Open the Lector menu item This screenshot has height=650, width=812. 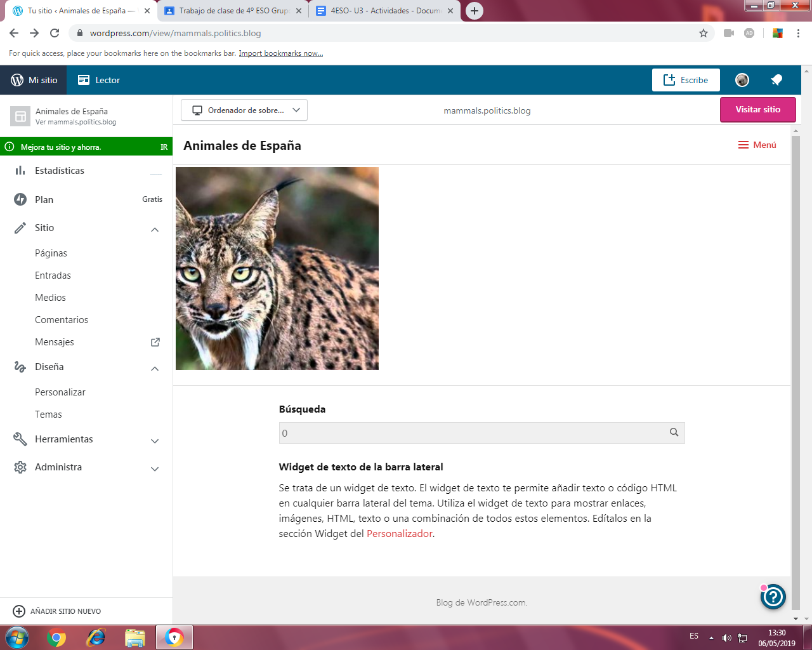[x=99, y=80]
